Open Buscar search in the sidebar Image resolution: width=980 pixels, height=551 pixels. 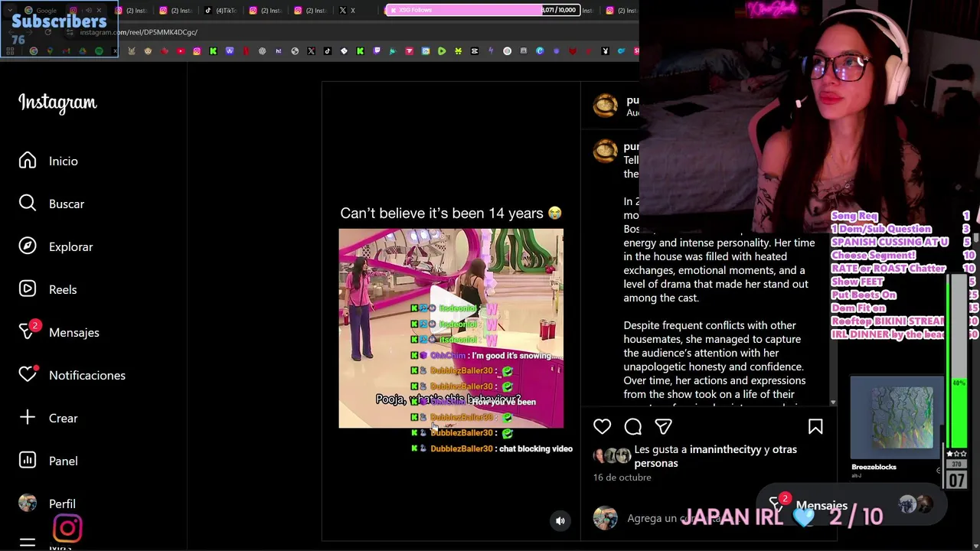pos(52,204)
